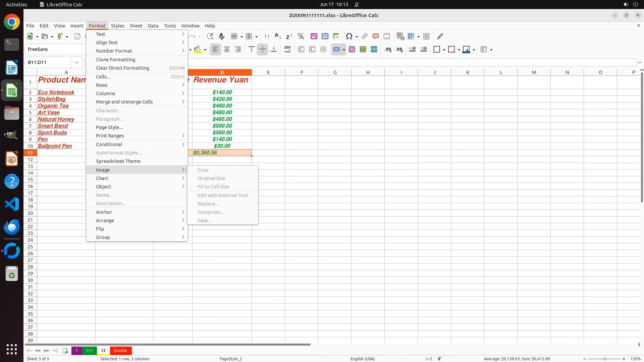Image resolution: width=644 pixels, height=362 pixels.
Task: Click Insert Image toolbar icon
Action: 314,36
